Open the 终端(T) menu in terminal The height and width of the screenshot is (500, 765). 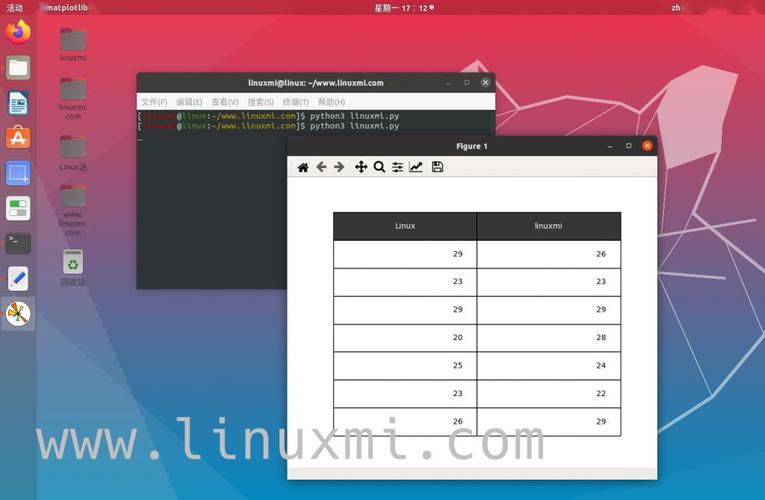[296, 102]
